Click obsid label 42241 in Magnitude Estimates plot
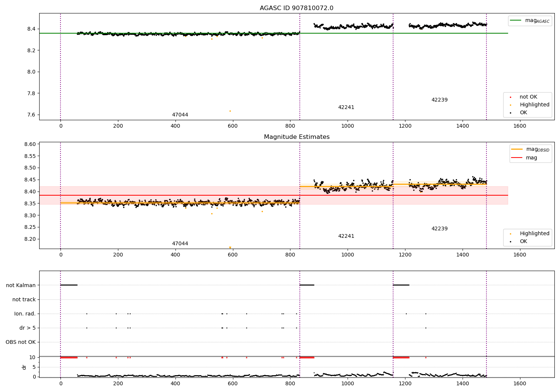This screenshot has height=392, width=560. pyautogui.click(x=346, y=236)
